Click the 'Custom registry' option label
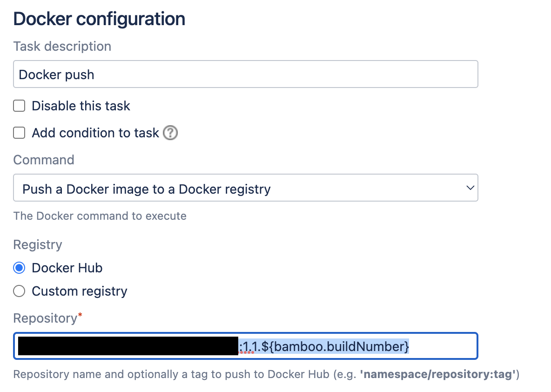The image size is (551, 392). 80,291
